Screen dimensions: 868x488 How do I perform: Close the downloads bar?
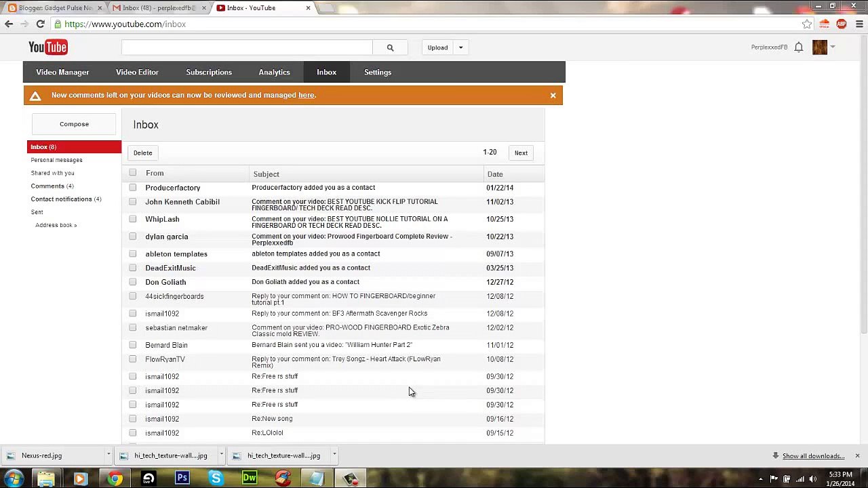tap(857, 455)
